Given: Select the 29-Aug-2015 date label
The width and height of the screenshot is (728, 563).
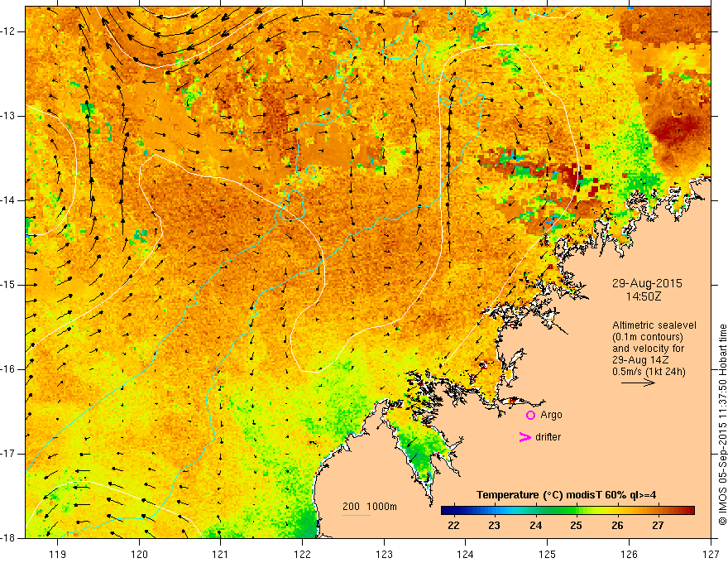Looking at the screenshot, I should pyautogui.click(x=647, y=283).
